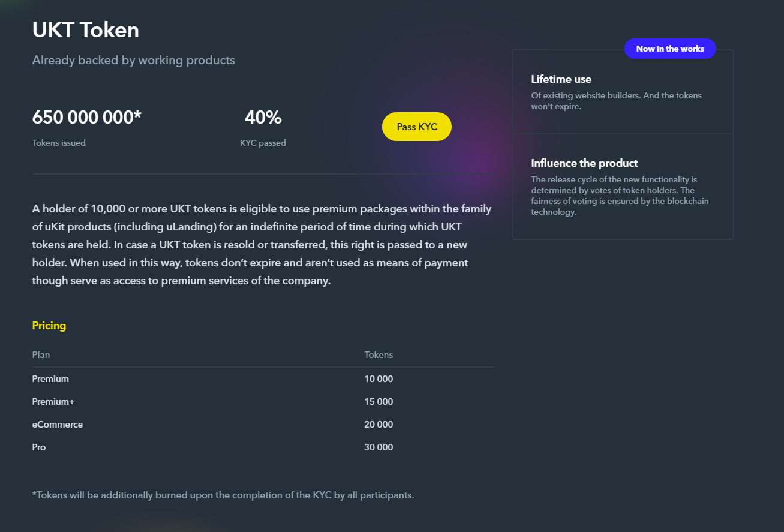Viewport: 784px width, 532px height.
Task: Click the Influence the product card title
Action: 585,163
